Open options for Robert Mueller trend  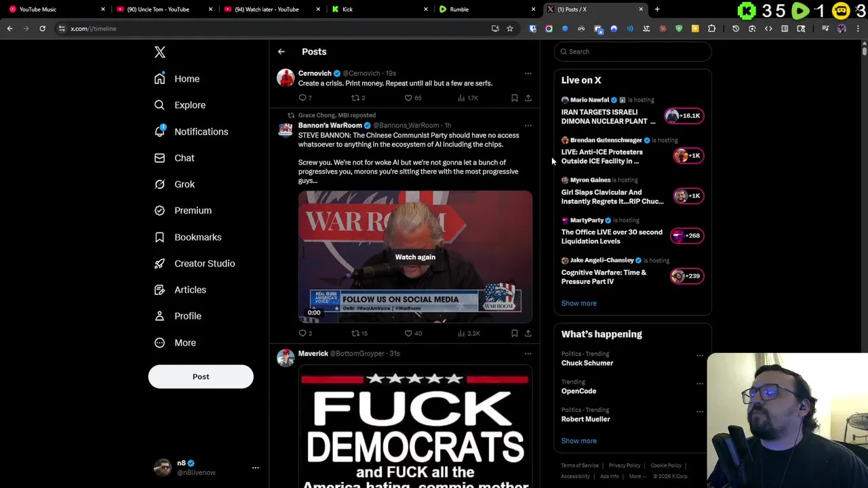pos(700,411)
